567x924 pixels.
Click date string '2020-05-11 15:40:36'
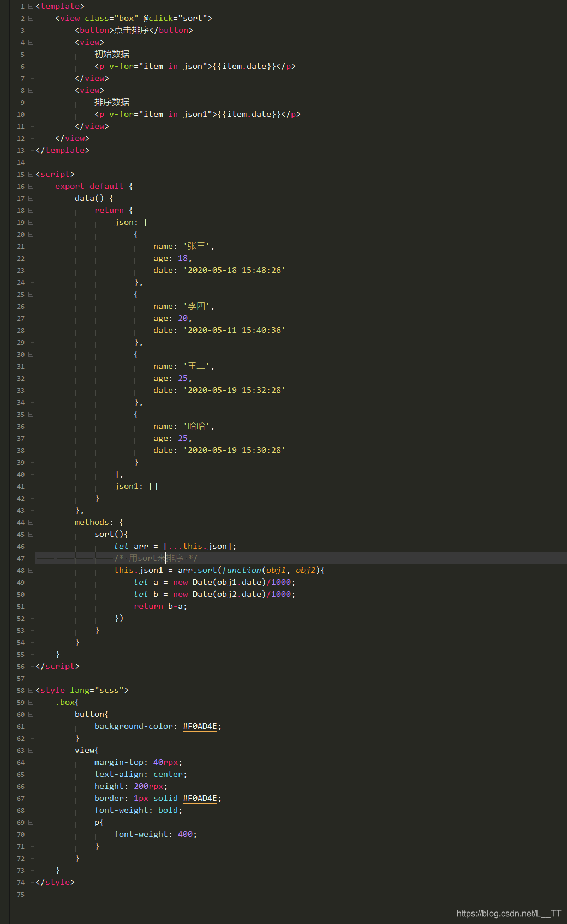[x=234, y=330]
